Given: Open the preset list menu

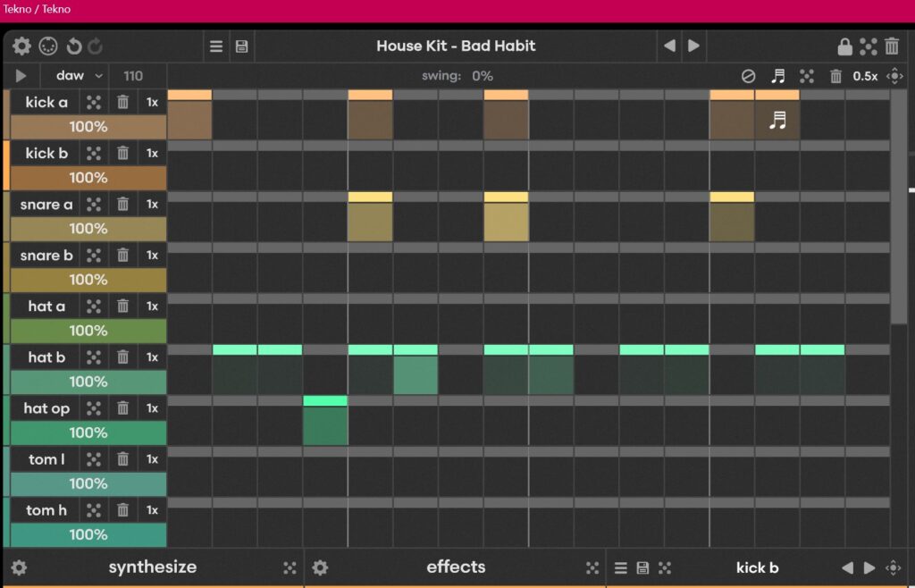Looking at the screenshot, I should pyautogui.click(x=216, y=46).
